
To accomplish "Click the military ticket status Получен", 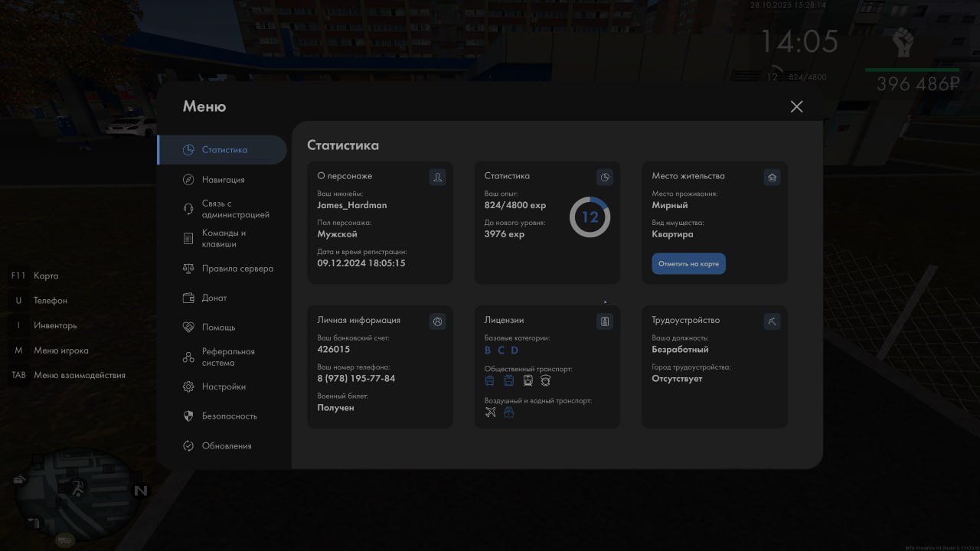I will [x=336, y=408].
